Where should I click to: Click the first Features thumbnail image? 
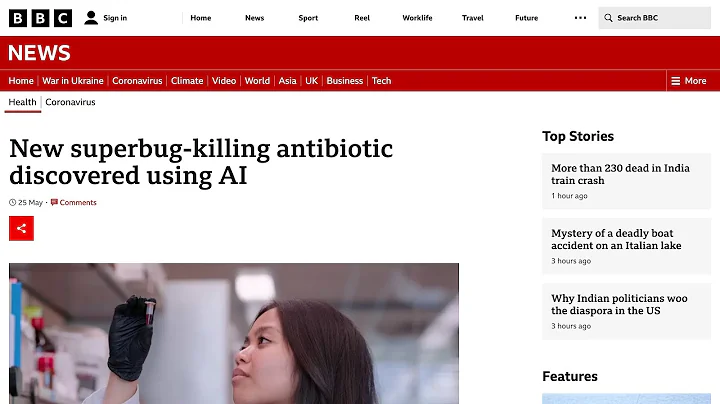626,398
